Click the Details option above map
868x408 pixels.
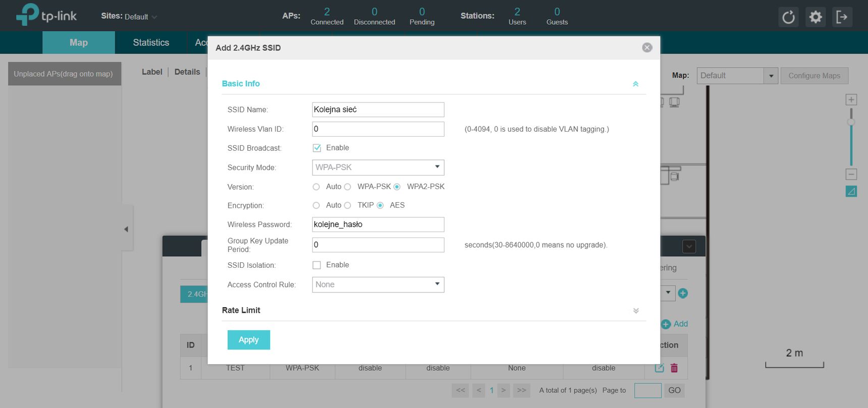click(x=187, y=72)
